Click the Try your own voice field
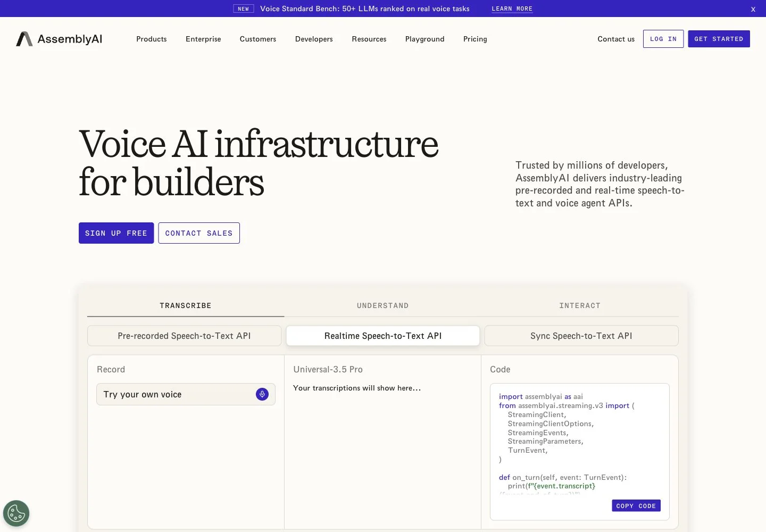Viewport: 766px width, 532px height. 186,394
